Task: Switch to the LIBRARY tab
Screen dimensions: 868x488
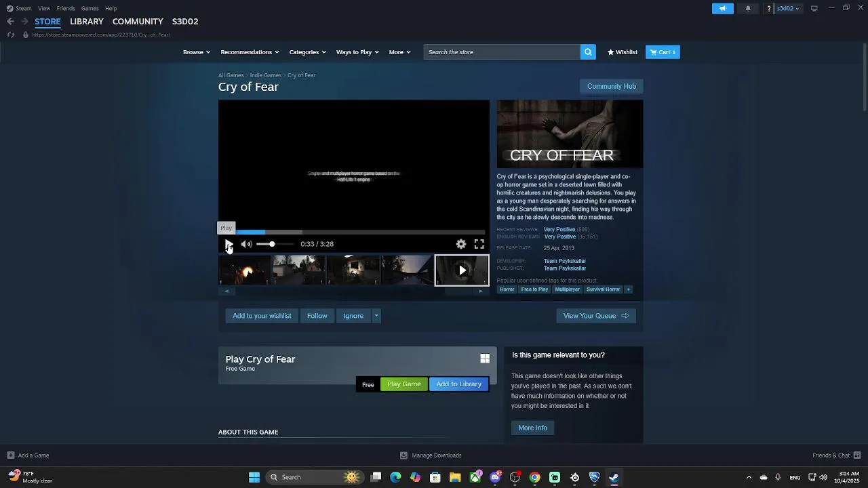Action: (87, 22)
